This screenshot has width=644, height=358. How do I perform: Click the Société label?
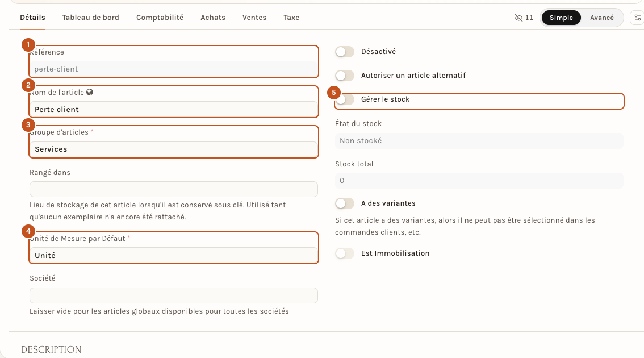pyautogui.click(x=42, y=278)
